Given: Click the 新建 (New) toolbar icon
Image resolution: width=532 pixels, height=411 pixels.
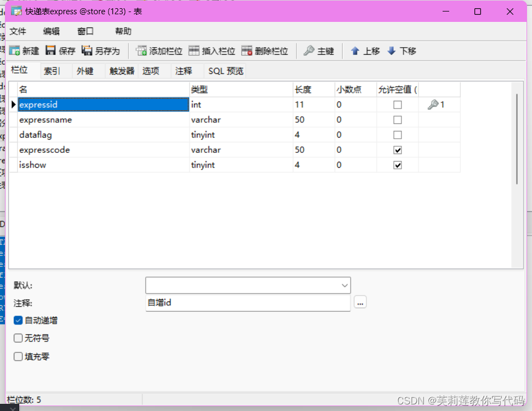Looking at the screenshot, I should 15,50.
